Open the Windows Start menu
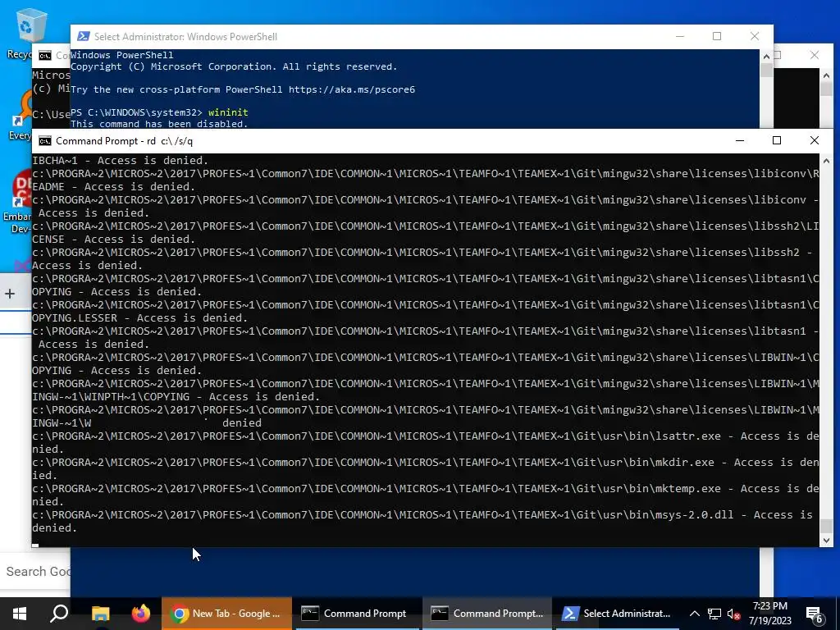The width and height of the screenshot is (840, 630). [x=20, y=614]
